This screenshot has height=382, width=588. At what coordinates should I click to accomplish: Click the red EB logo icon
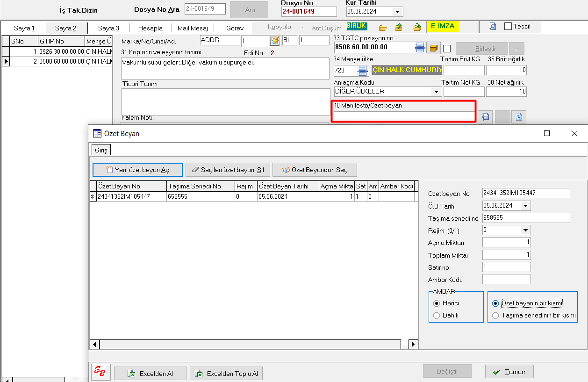pos(101,372)
